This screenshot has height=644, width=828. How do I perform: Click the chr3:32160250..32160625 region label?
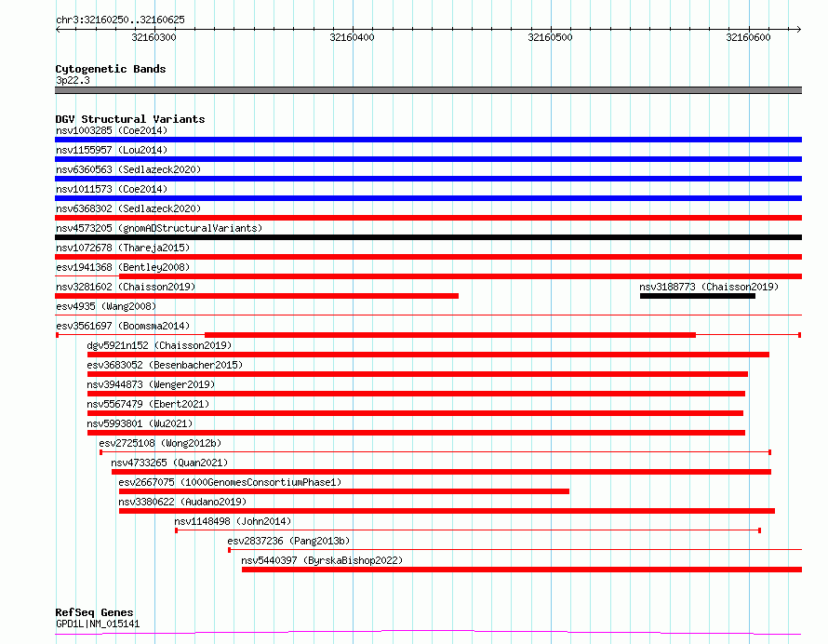point(120,20)
